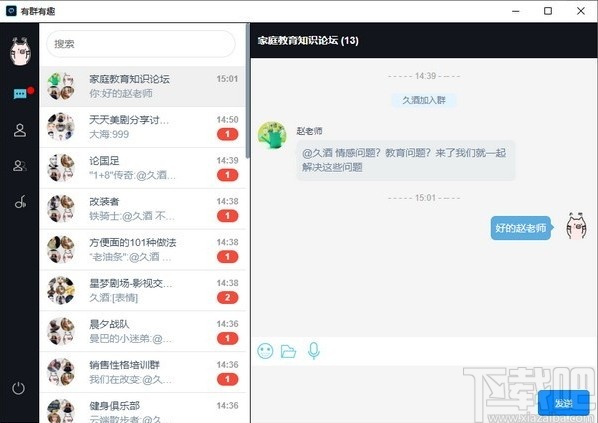Click the 久酒加入群 system notice
This screenshot has width=598, height=423.
[424, 100]
